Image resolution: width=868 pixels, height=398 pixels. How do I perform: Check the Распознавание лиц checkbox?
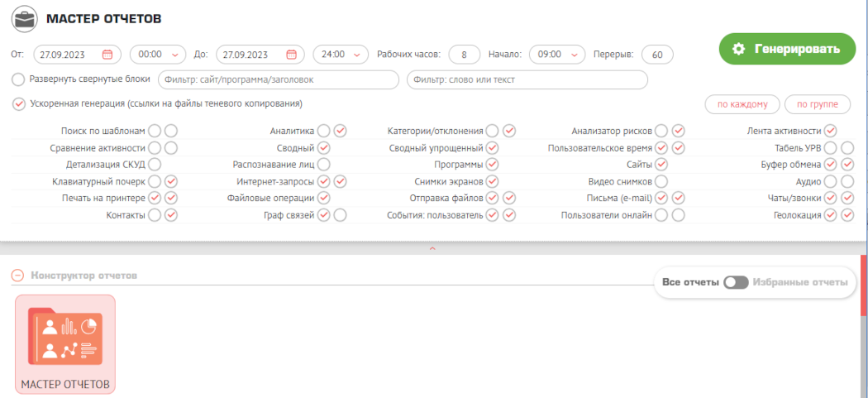(x=323, y=165)
